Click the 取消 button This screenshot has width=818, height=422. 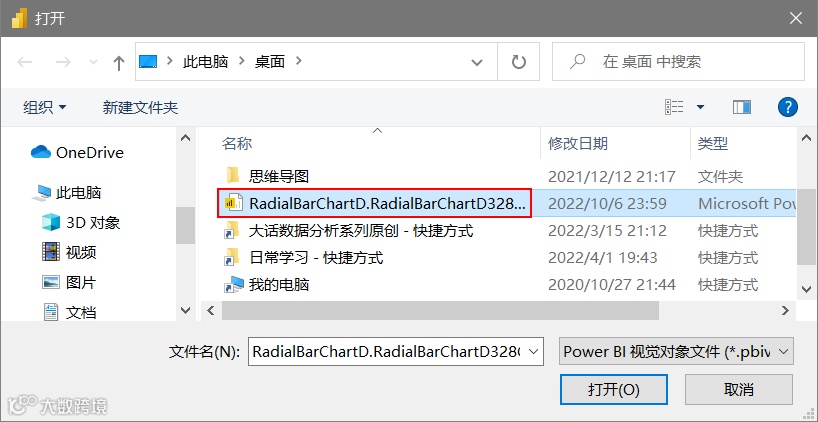(x=739, y=389)
